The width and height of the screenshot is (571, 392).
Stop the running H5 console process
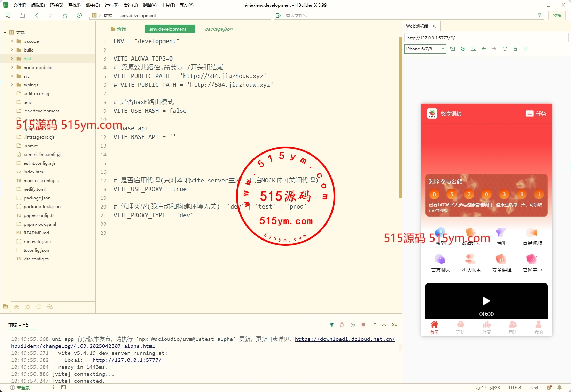(363, 325)
